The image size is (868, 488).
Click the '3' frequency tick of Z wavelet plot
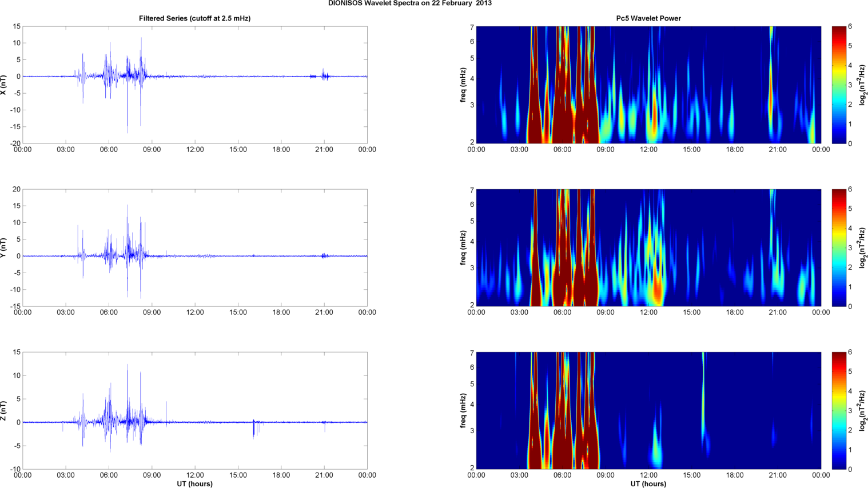(x=472, y=430)
